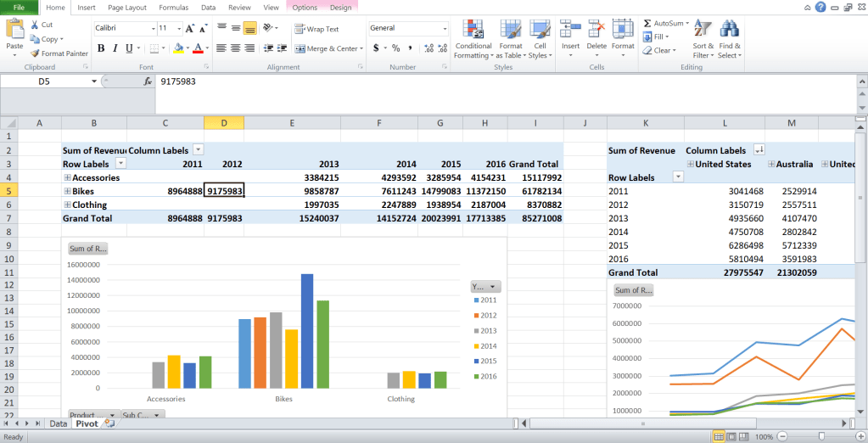Click the Format as Table icon
The height and width of the screenshot is (443, 868).
510,36
